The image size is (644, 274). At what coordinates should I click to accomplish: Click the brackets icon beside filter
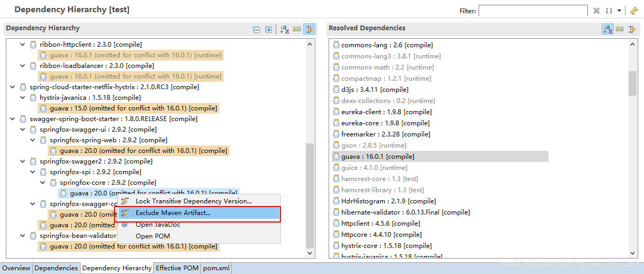coord(609,11)
